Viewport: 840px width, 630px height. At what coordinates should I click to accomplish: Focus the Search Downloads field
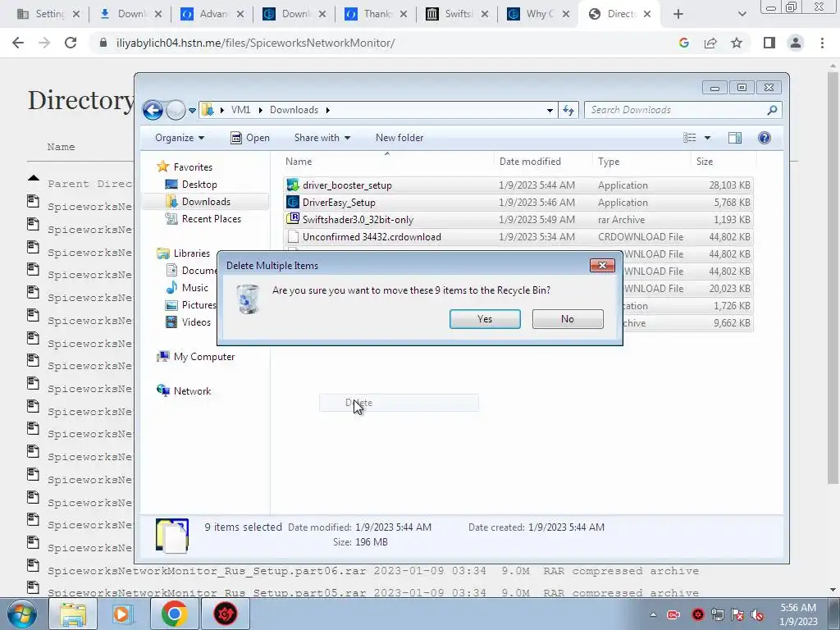pos(675,110)
